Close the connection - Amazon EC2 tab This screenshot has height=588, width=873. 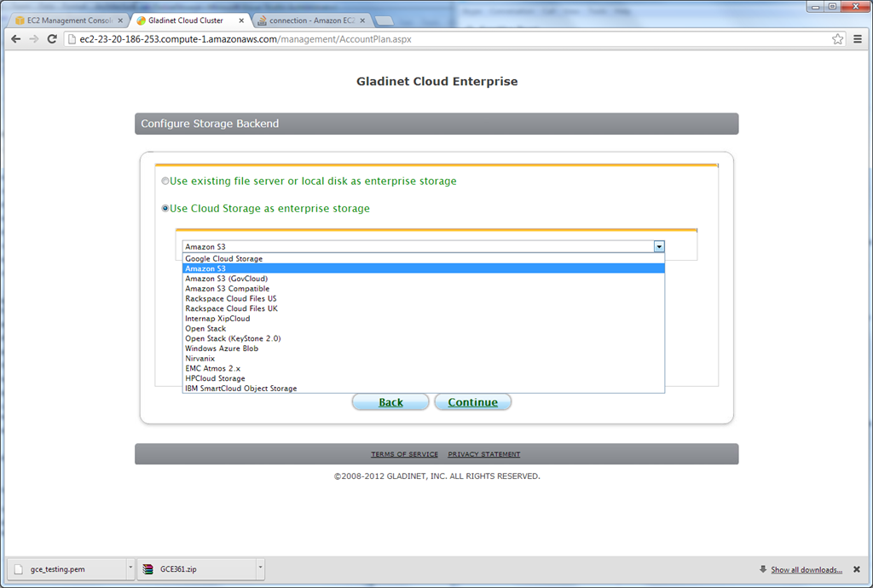click(x=362, y=20)
